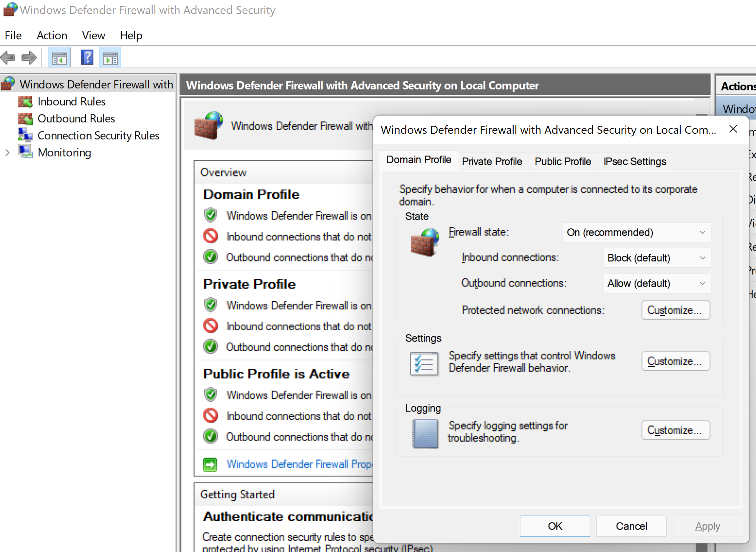Image resolution: width=756 pixels, height=552 pixels.
Task: Click the 'Domain Profile' overview heading
Action: [251, 194]
